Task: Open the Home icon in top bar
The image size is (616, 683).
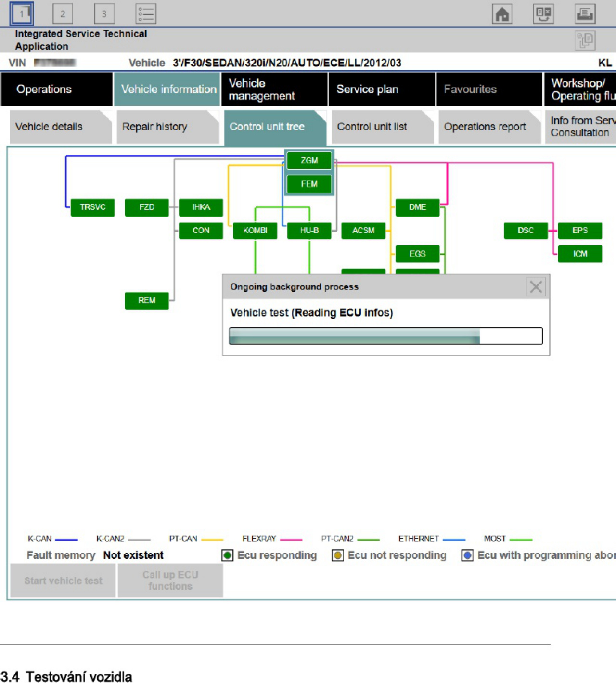Action: pyautogui.click(x=502, y=14)
